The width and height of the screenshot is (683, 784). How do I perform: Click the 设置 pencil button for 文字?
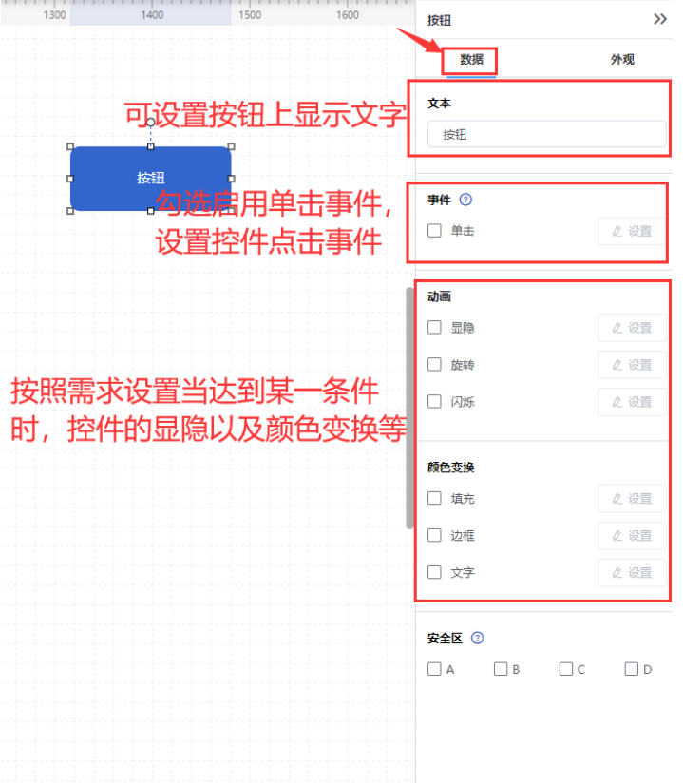[632, 572]
